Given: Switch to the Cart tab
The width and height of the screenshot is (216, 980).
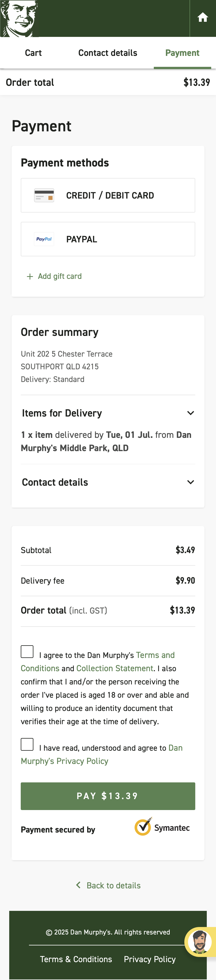Looking at the screenshot, I should tap(33, 53).
